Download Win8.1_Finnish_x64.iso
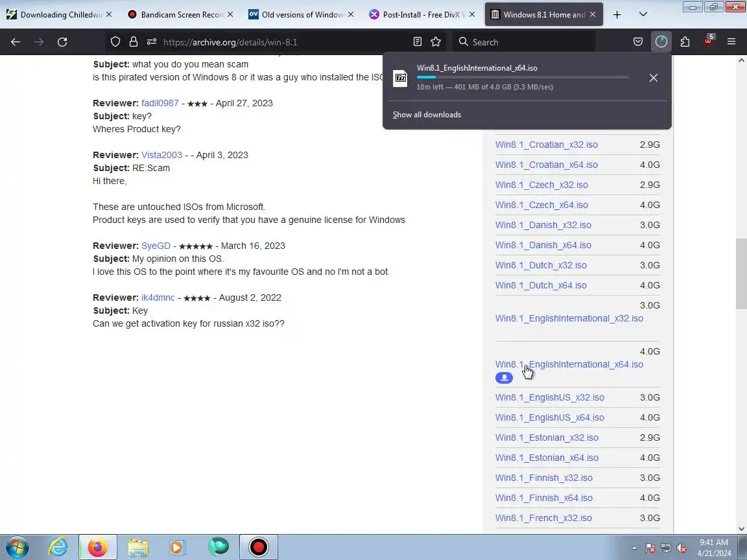This screenshot has width=747, height=560. [544, 498]
